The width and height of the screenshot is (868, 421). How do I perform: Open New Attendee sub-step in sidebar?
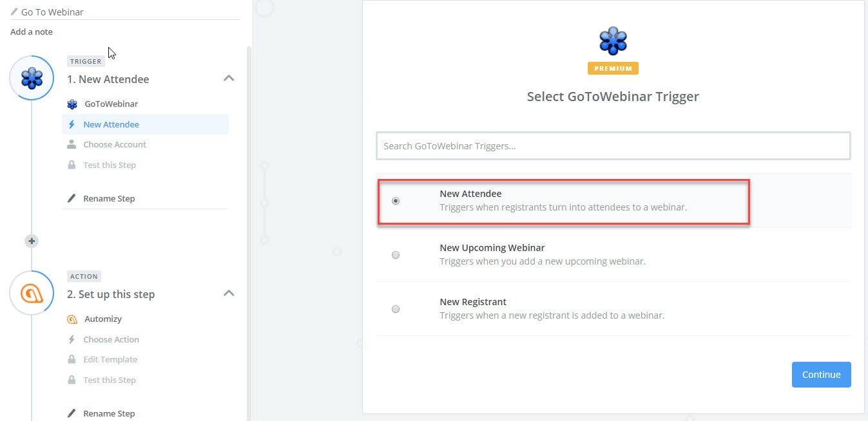[145, 124]
